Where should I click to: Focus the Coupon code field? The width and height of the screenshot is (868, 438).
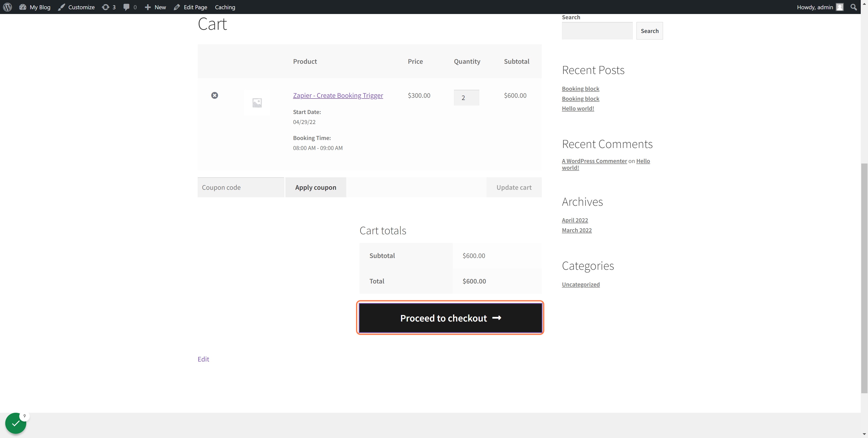click(x=241, y=187)
